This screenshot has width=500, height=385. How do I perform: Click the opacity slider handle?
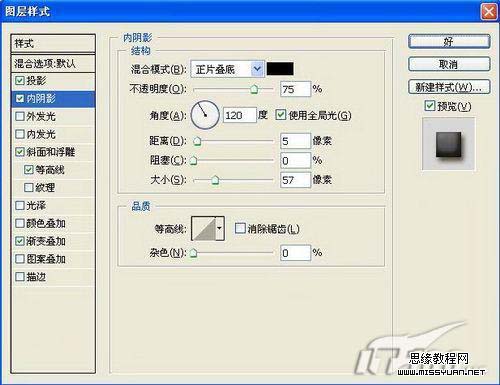(x=254, y=89)
